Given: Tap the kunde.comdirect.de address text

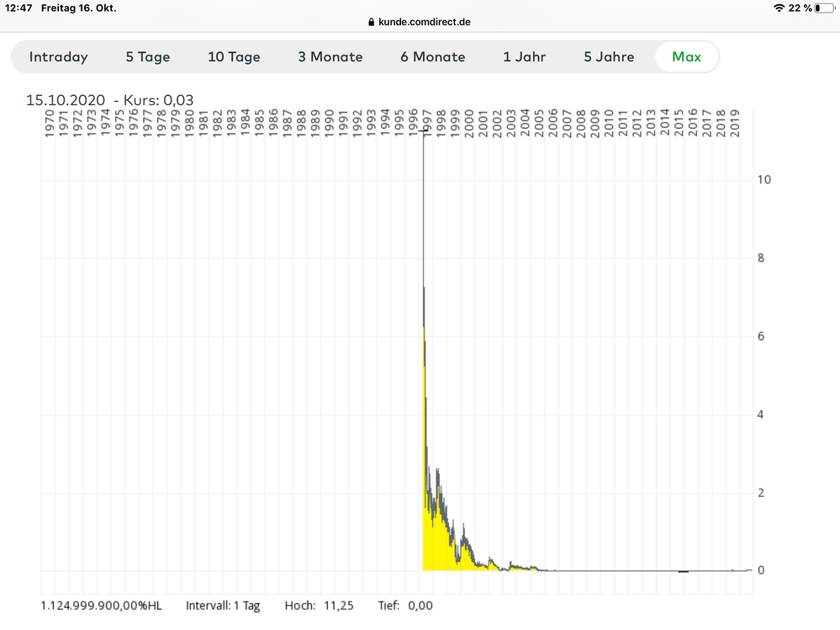Looking at the screenshot, I should point(425,22).
